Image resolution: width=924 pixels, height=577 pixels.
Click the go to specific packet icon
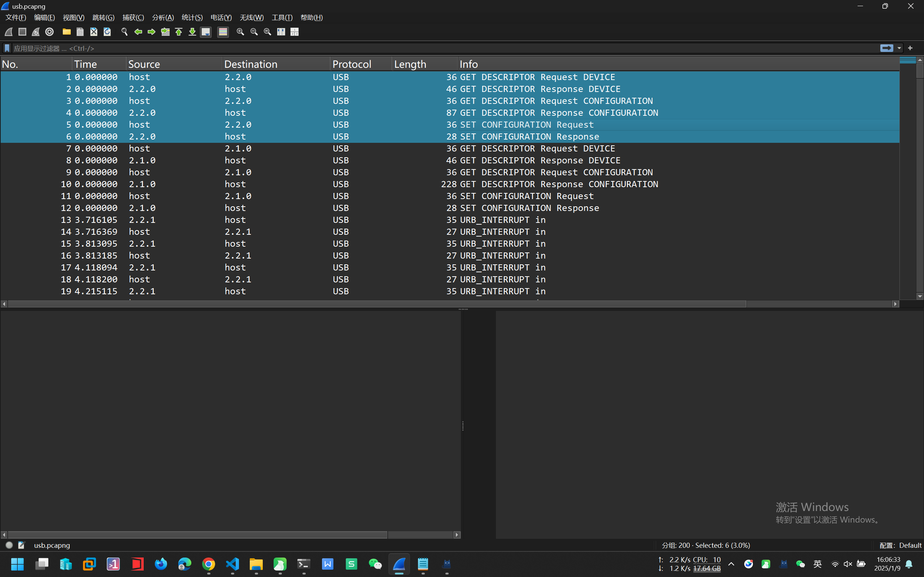coord(165,32)
